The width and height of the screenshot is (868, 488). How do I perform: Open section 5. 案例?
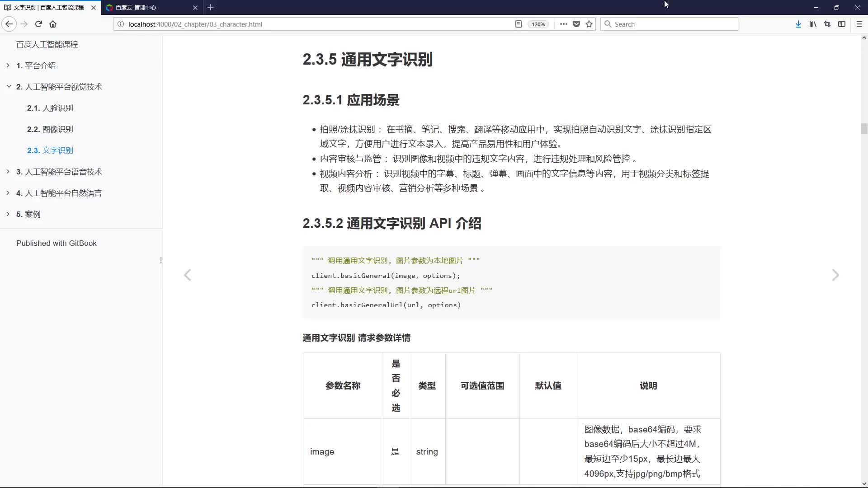point(28,214)
